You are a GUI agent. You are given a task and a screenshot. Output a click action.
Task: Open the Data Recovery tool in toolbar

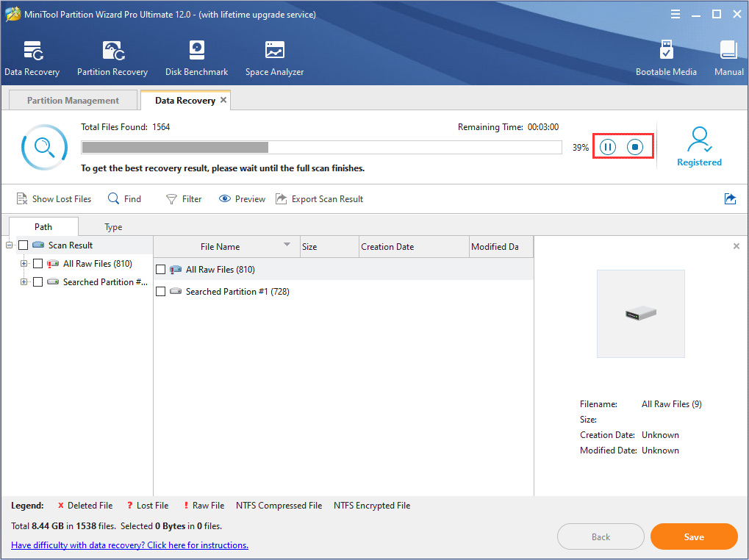click(x=32, y=58)
